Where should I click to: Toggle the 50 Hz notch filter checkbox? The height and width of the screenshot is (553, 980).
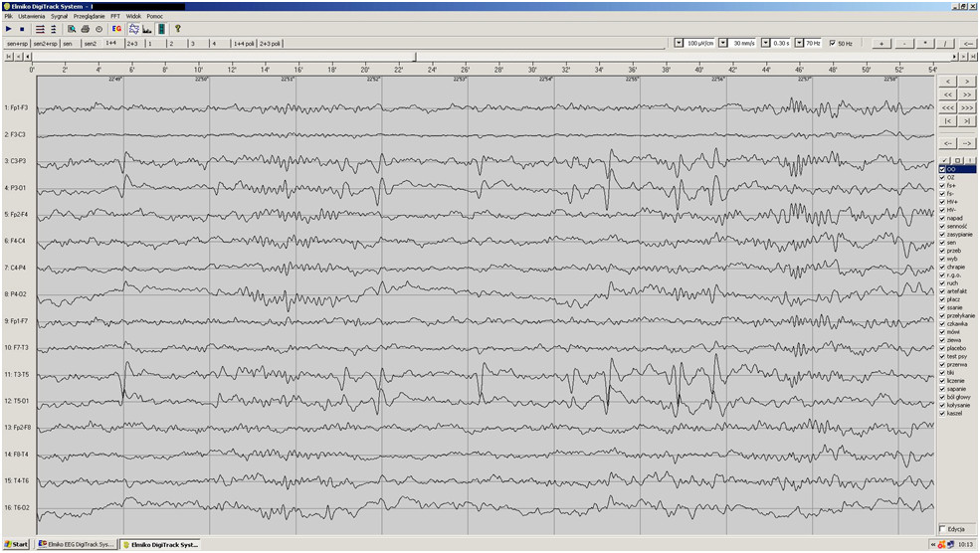pos(832,43)
